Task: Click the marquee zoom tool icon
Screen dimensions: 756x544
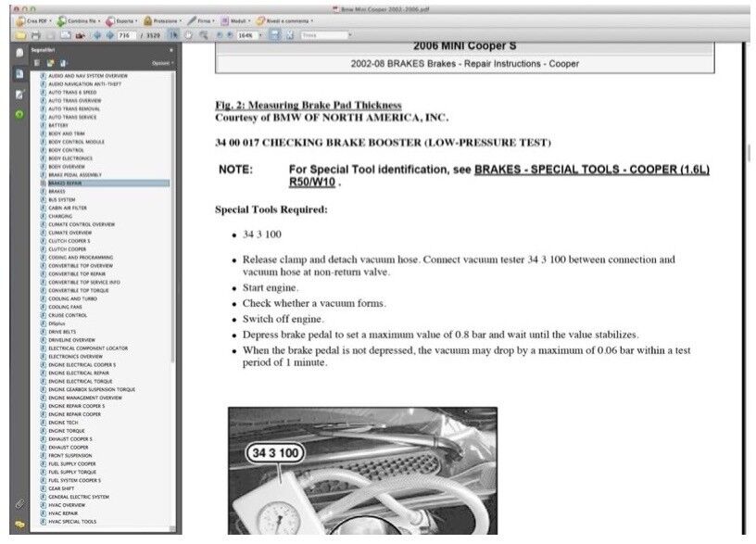Action: coord(203,35)
